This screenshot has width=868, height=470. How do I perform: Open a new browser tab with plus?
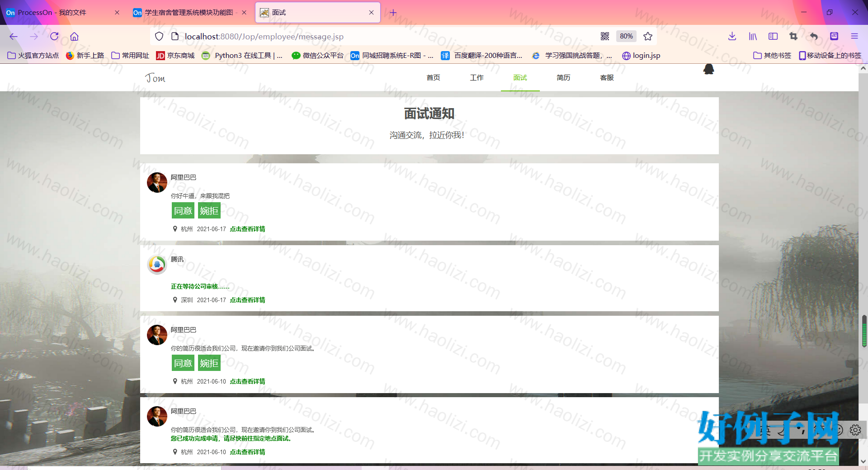tap(393, 13)
